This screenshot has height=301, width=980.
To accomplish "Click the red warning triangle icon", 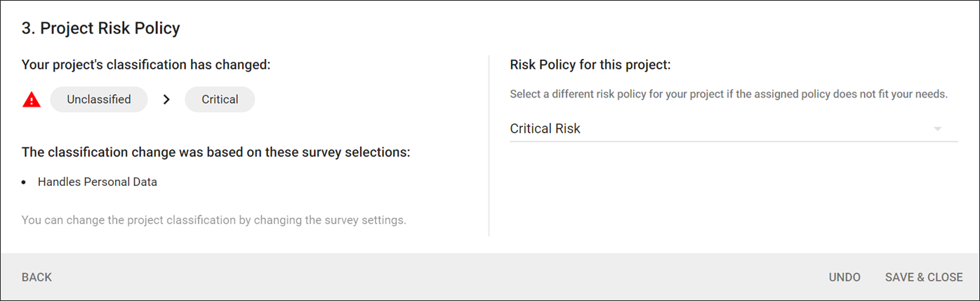I will click(32, 100).
